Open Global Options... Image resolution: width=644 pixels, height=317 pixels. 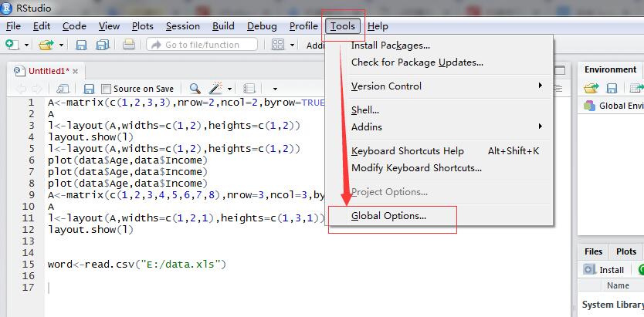[439, 216]
